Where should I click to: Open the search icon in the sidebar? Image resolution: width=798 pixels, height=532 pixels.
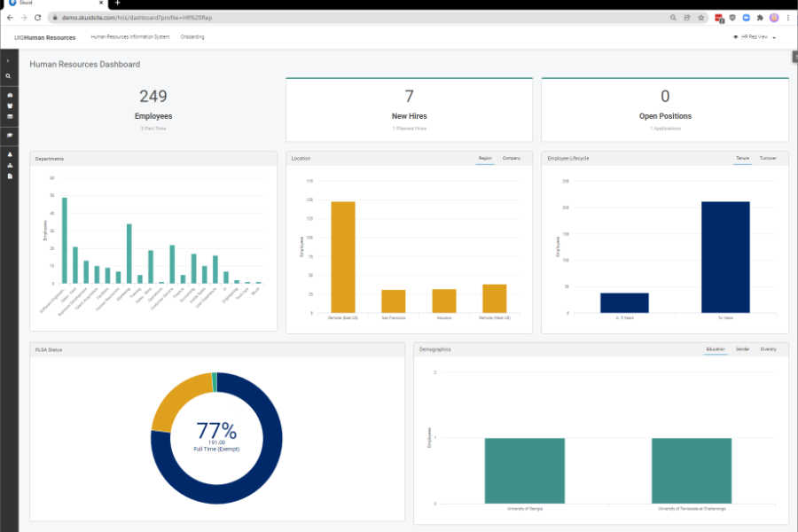point(8,76)
